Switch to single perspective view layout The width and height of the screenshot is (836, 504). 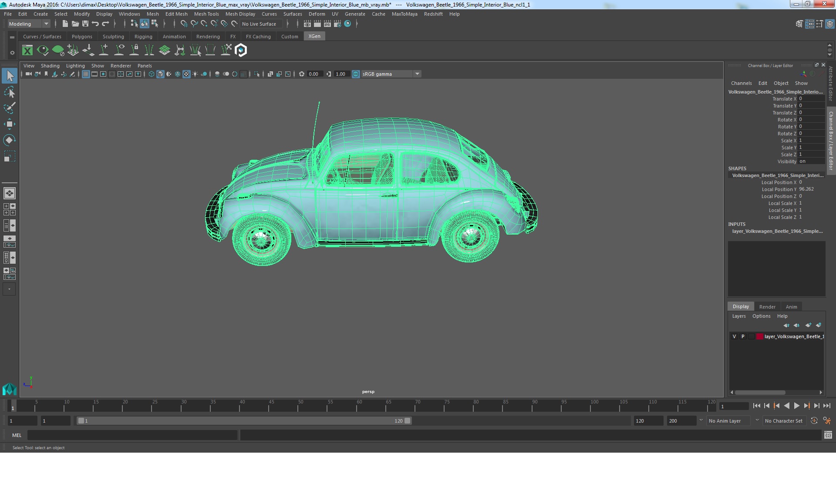[9, 193]
